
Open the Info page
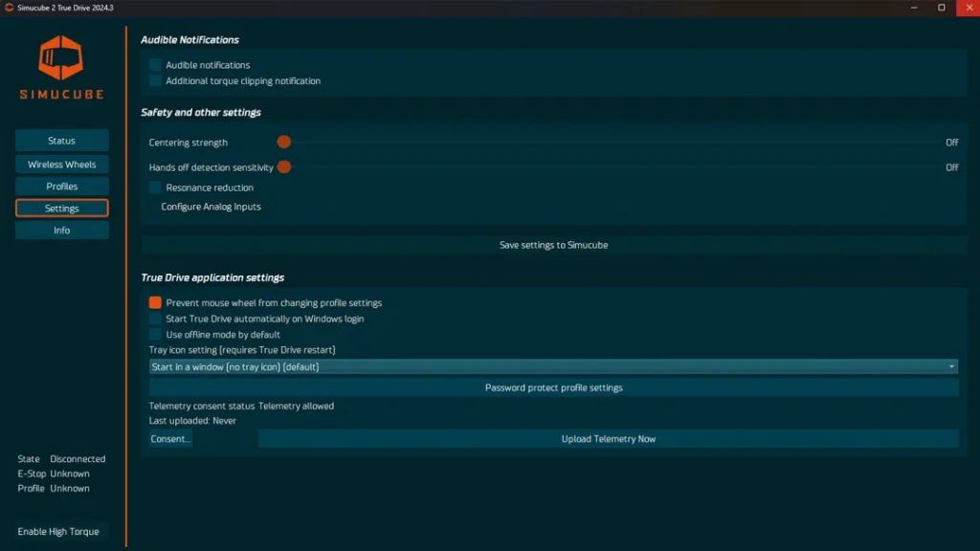coord(60,230)
